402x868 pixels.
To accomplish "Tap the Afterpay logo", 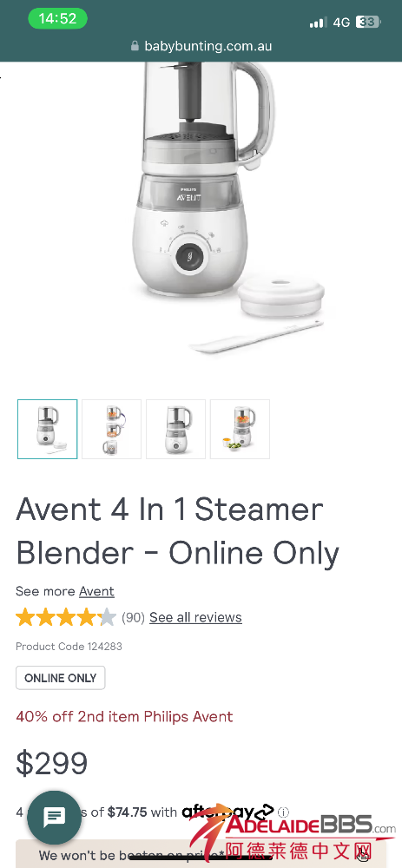I will pyautogui.click(x=227, y=812).
